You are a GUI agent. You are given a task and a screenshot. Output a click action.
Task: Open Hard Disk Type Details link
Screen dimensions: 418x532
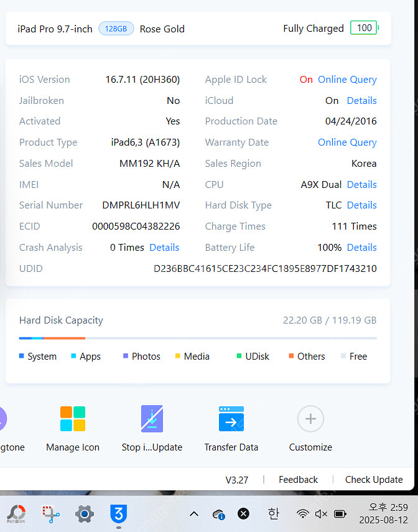pyautogui.click(x=361, y=205)
